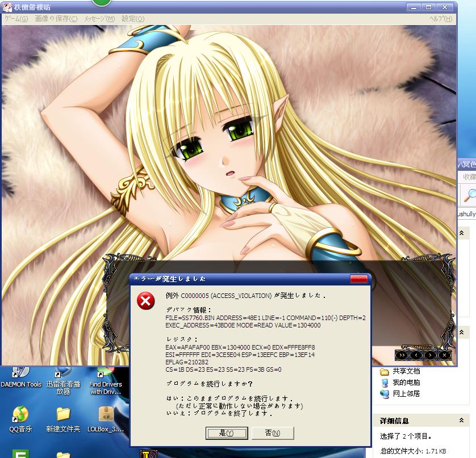Collapse the Explorer side panel above 共享文档
The width and height of the screenshot is (476, 458).
461,332
